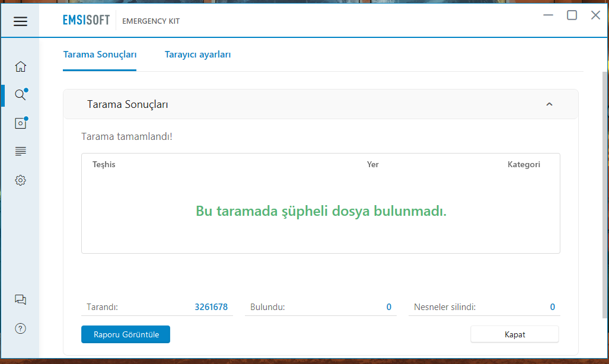This screenshot has width=609, height=364.
Task: Close the Emsisoft window
Action: pos(595,15)
